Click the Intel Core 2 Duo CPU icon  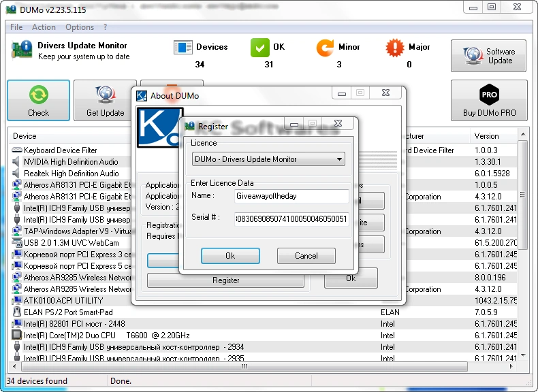coord(16,335)
